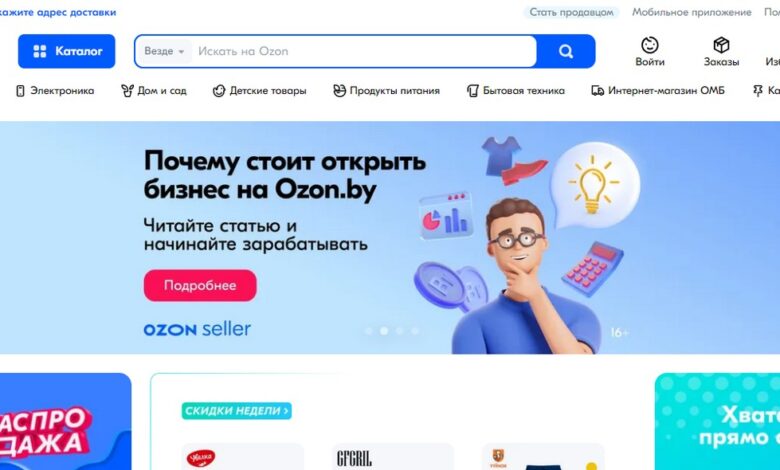Open the Заказы box icon

click(721, 45)
